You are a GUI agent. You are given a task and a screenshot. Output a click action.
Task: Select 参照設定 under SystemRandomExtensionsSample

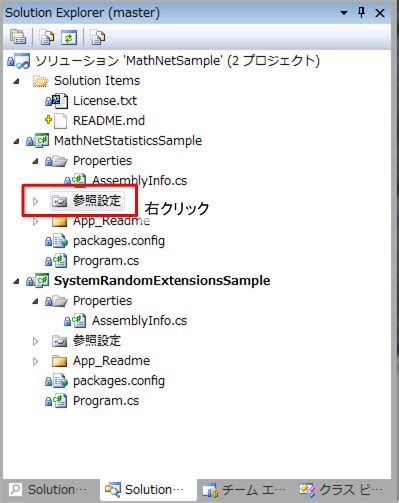(x=97, y=341)
